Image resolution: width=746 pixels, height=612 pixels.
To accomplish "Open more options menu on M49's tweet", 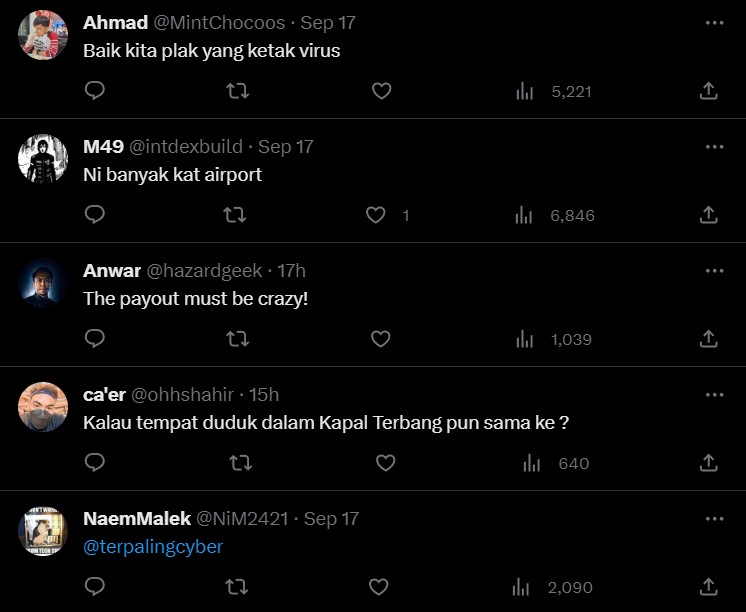I will 714,146.
